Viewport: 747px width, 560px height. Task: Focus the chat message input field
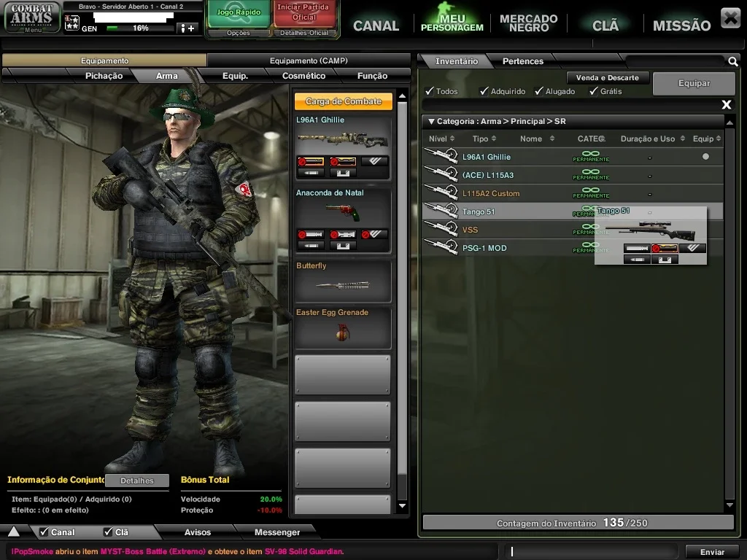pyautogui.click(x=591, y=551)
